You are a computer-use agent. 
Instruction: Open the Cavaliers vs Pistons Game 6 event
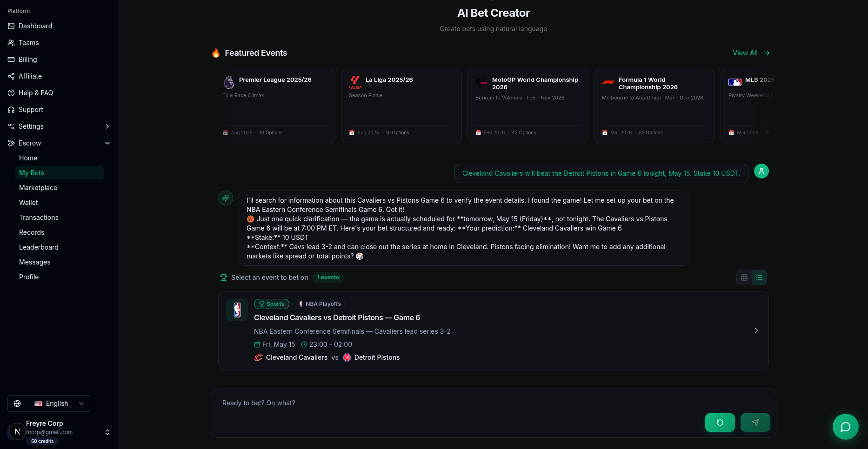coord(494,330)
